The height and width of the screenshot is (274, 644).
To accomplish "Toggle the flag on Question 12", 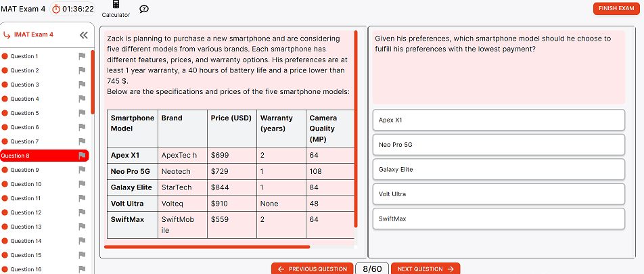I will (x=82, y=212).
